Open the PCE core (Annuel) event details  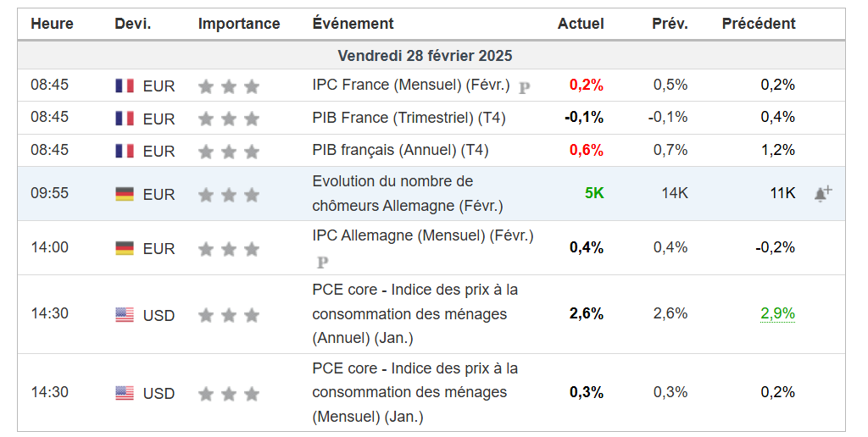[415, 313]
